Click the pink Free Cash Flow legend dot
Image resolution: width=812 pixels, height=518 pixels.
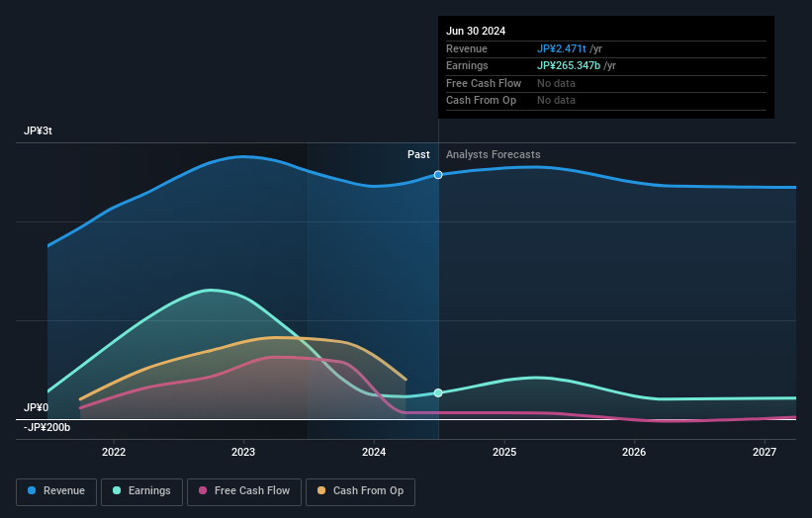(x=203, y=490)
